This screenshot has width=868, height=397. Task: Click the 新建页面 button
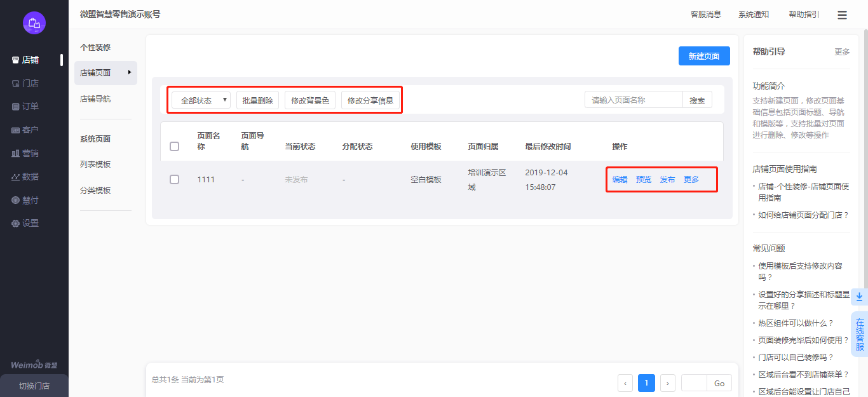(x=704, y=56)
